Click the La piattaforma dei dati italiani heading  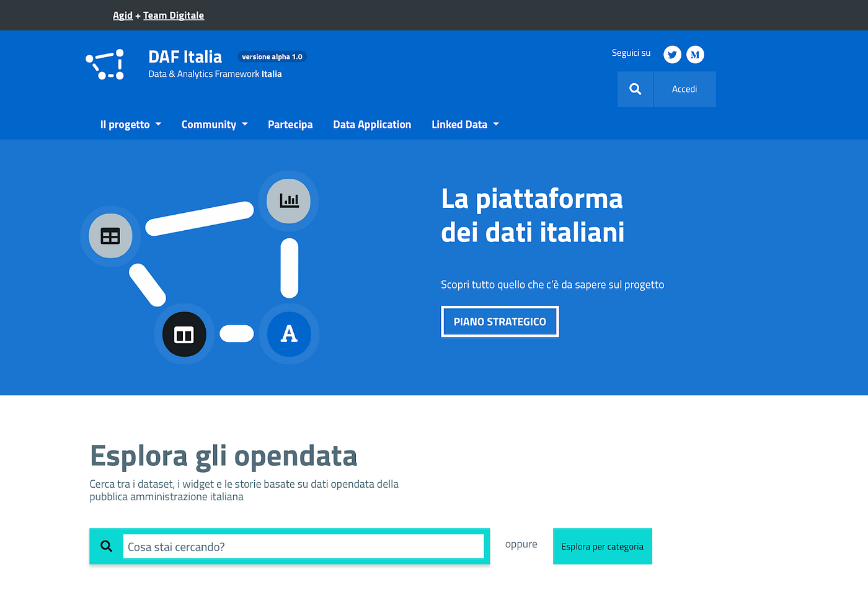(533, 215)
